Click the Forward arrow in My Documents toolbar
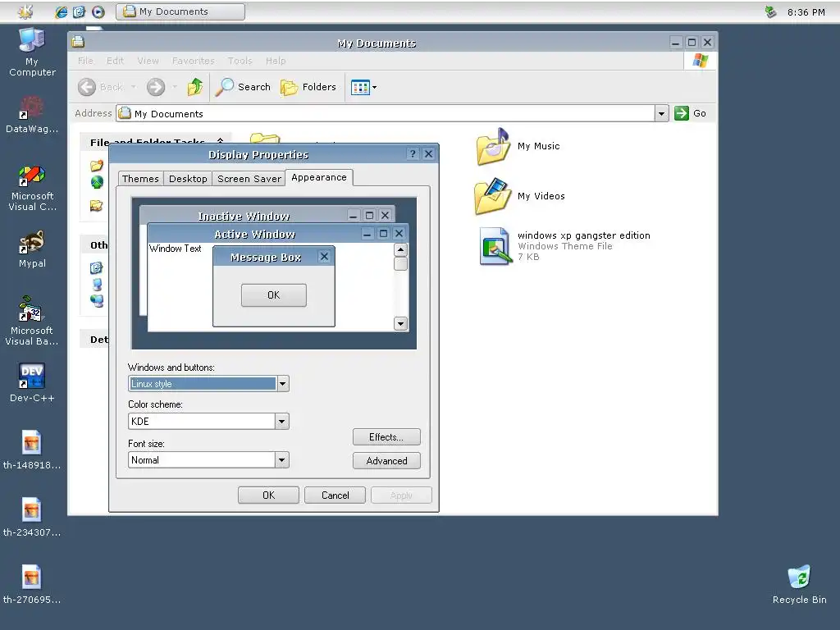The image size is (840, 630). click(x=156, y=87)
